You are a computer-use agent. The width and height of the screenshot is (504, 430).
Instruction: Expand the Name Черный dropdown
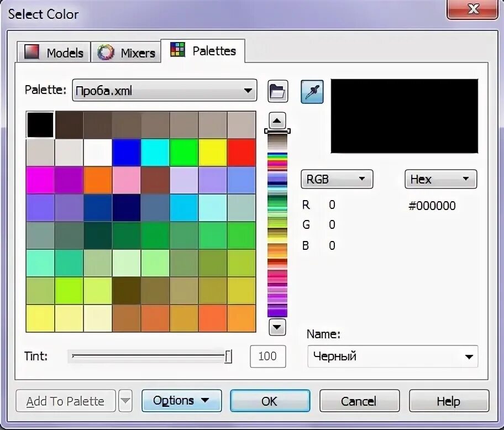tap(393, 356)
